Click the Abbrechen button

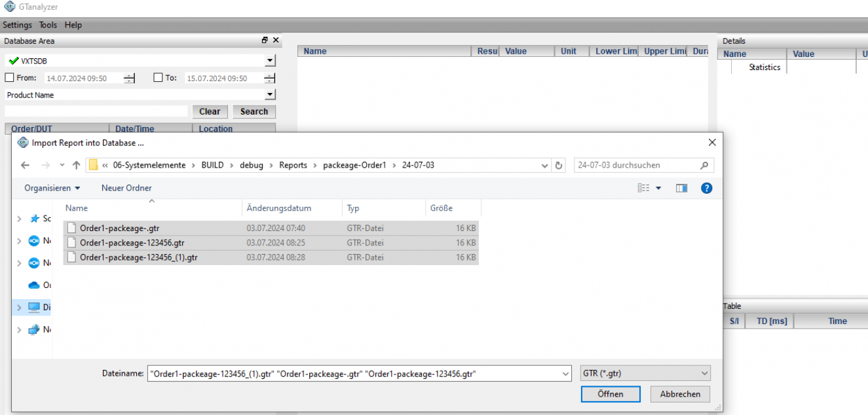(680, 393)
